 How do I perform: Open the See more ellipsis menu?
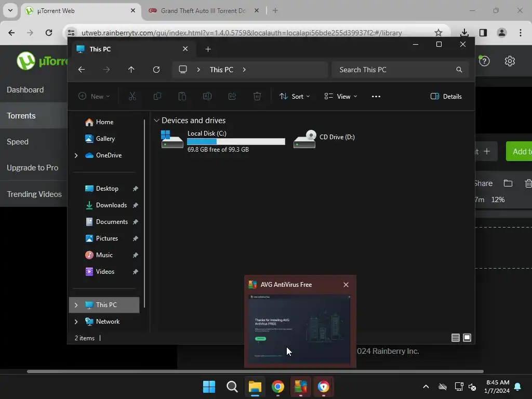376,96
